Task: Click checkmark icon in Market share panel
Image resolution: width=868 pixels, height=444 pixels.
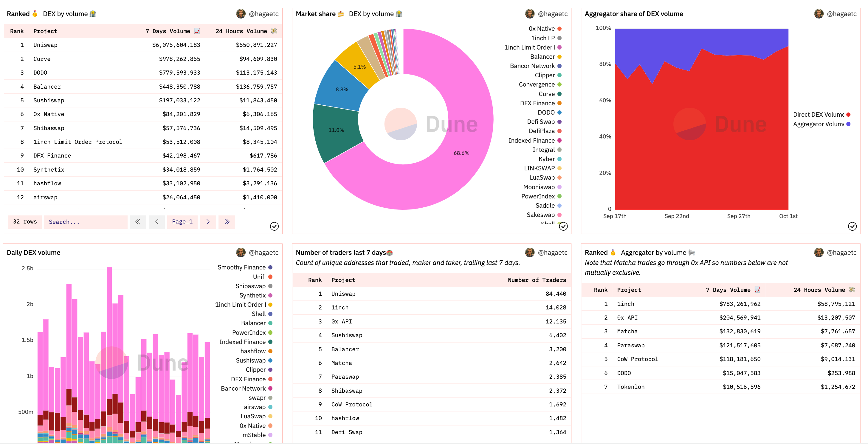Action: point(563,226)
